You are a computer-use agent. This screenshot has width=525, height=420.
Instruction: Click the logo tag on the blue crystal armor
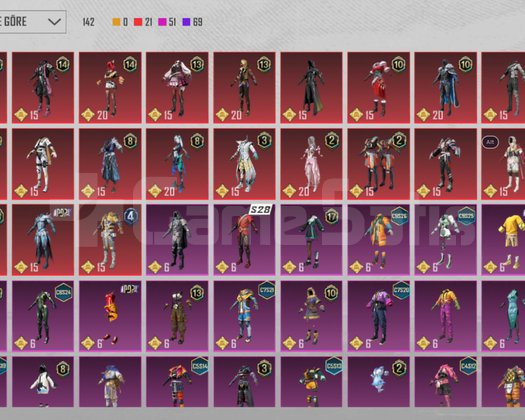62,213
